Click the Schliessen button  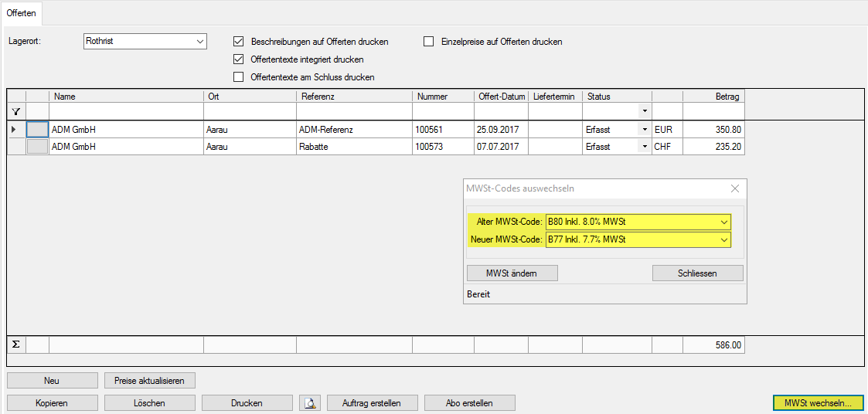tap(697, 273)
